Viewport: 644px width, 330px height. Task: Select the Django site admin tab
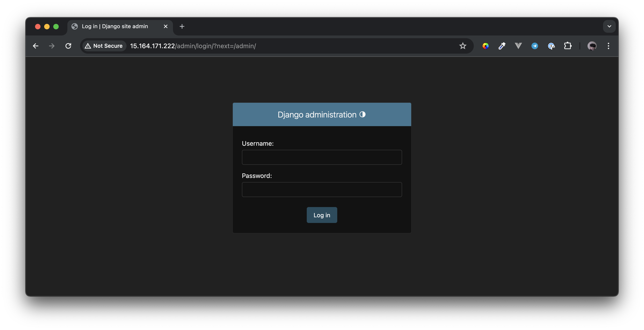(x=115, y=26)
